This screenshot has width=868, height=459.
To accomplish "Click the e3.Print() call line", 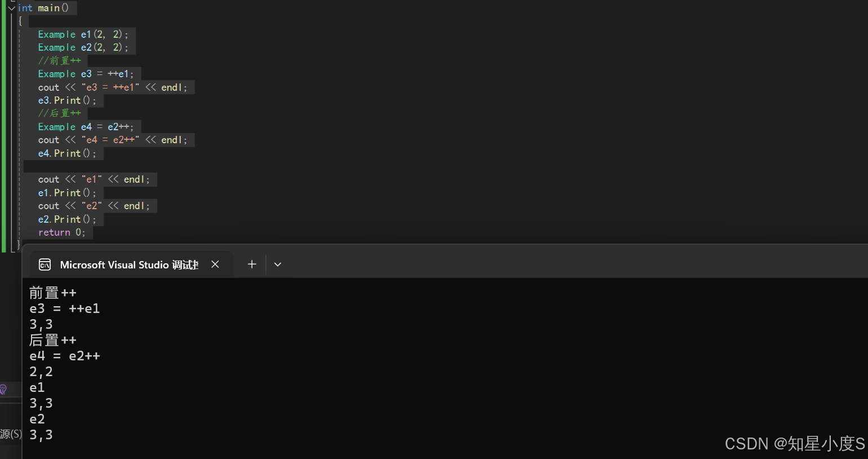I will pyautogui.click(x=67, y=100).
